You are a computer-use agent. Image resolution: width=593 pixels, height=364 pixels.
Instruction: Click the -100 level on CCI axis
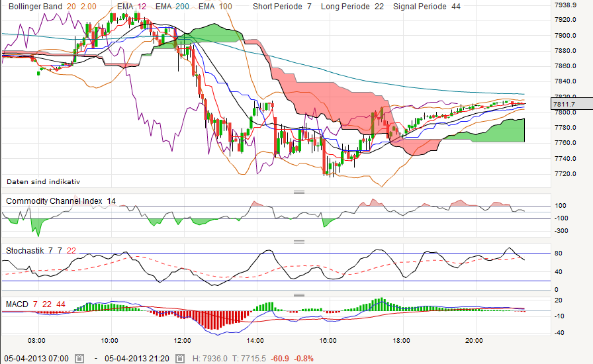coord(561,218)
